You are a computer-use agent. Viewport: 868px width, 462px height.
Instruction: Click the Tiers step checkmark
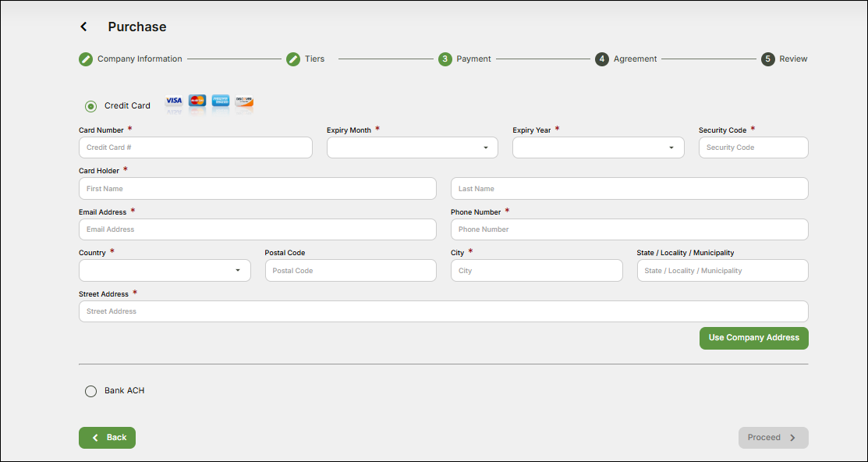294,59
